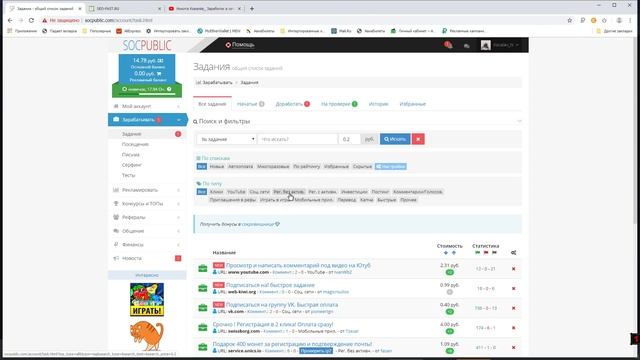
Task: Click the orange cat advertisement image
Action: coord(147,336)
